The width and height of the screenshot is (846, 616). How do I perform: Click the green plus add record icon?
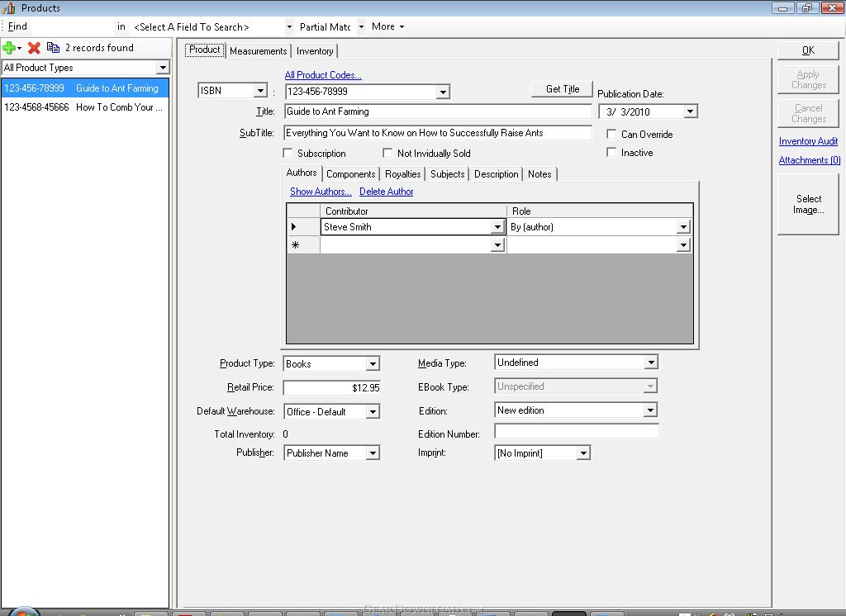tap(8, 48)
